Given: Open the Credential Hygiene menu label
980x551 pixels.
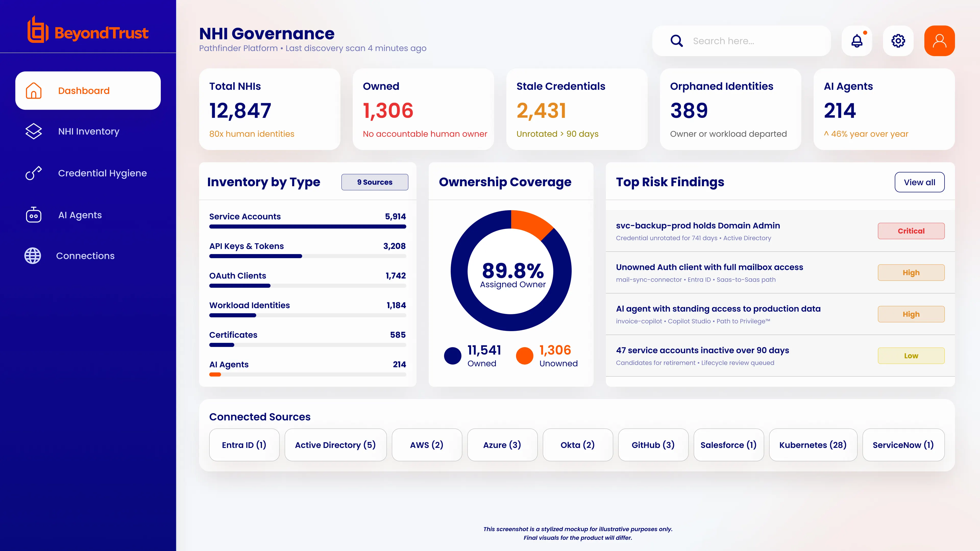Looking at the screenshot, I should tap(102, 173).
